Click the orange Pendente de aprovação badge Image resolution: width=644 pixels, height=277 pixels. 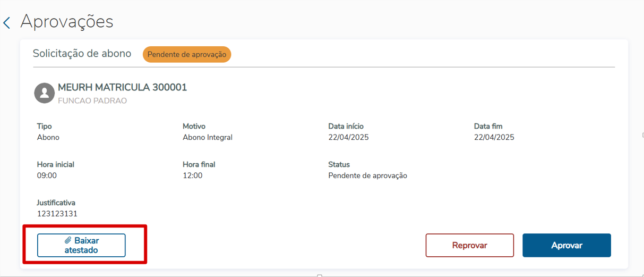click(187, 54)
